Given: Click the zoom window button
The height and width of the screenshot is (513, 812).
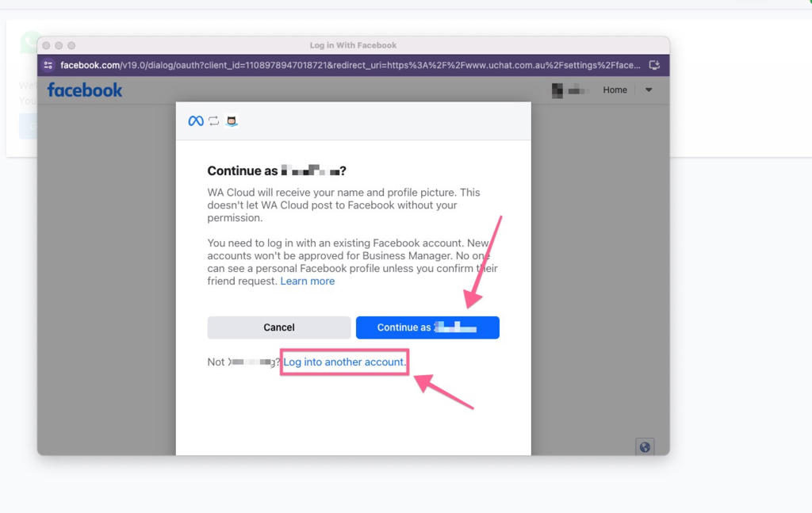Looking at the screenshot, I should (x=71, y=45).
